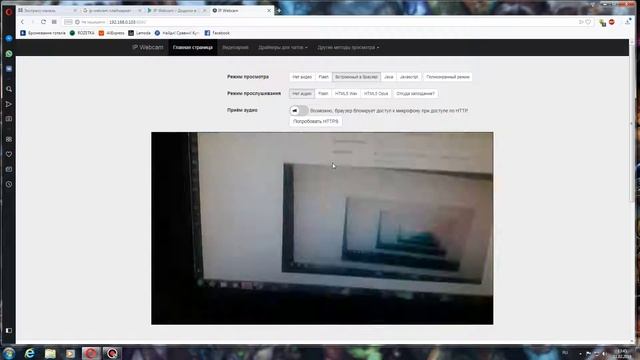Open Messenger in the Opera sidebar
The height and width of the screenshot is (360, 640).
click(x=9, y=38)
